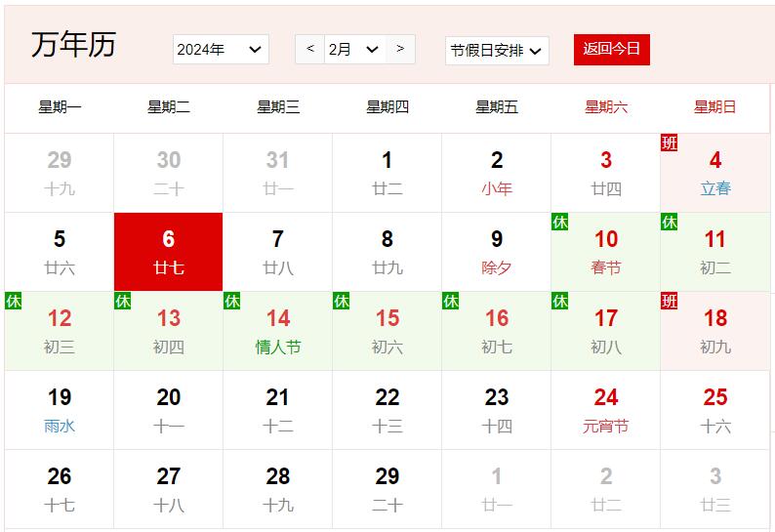Click the 休 badge on February 13
775x532 pixels.
click(x=123, y=301)
